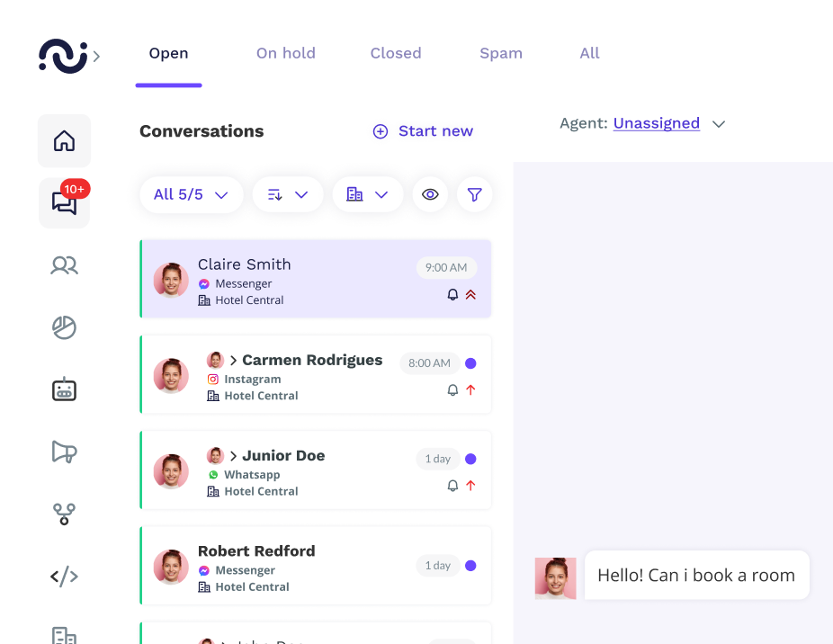Open the sort order dropdown
Viewport: 833px width, 644px height.
[288, 194]
